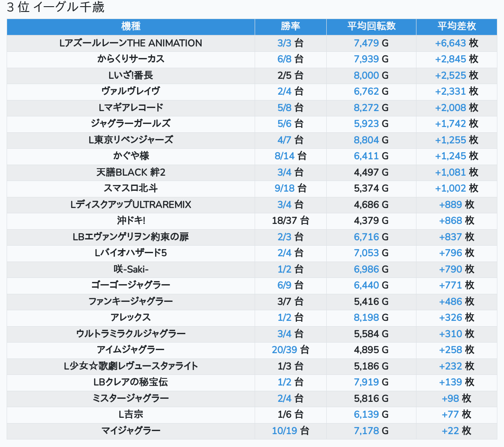
Task: Select ファンキージャグラー machine name
Action: [131, 301]
